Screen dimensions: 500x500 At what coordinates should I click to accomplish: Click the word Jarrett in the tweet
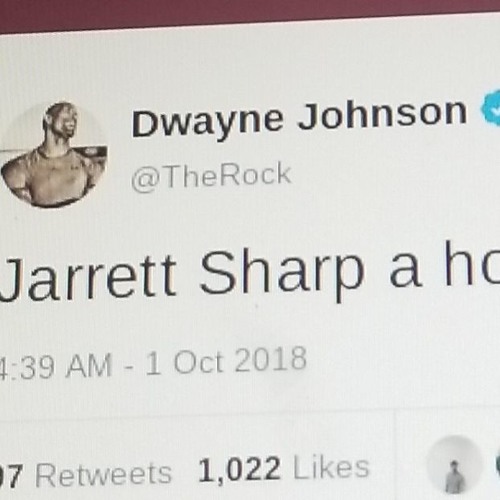click(88, 277)
